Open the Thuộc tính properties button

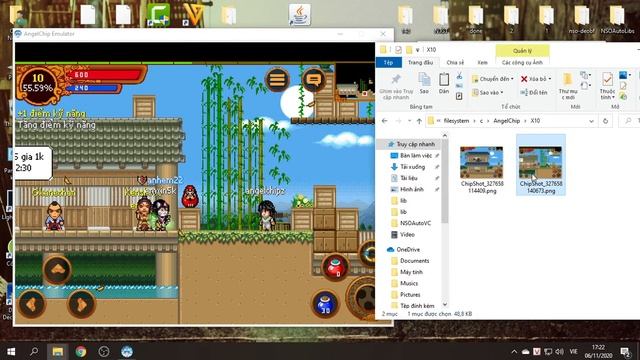[607, 86]
